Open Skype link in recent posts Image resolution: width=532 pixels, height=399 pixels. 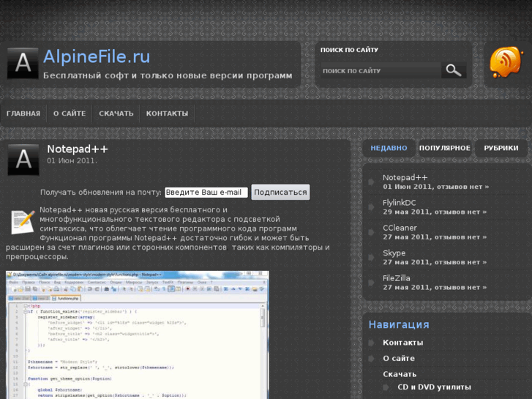pyautogui.click(x=394, y=253)
